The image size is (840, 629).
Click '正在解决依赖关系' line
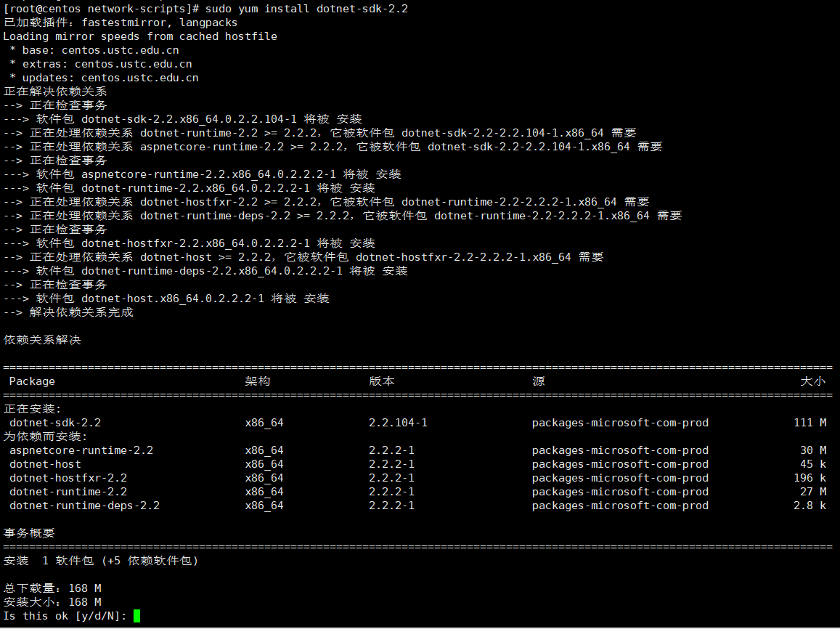tap(55, 92)
